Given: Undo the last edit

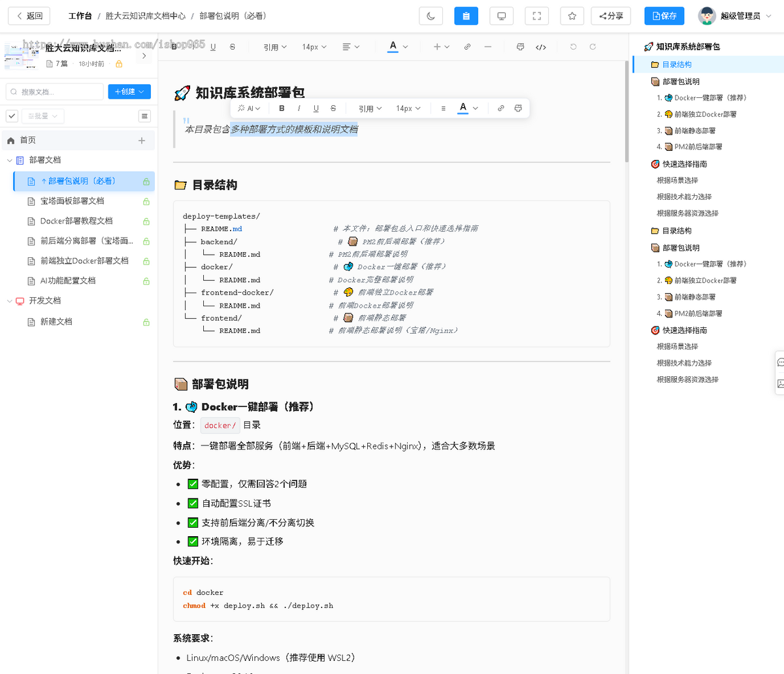Looking at the screenshot, I should [x=573, y=47].
